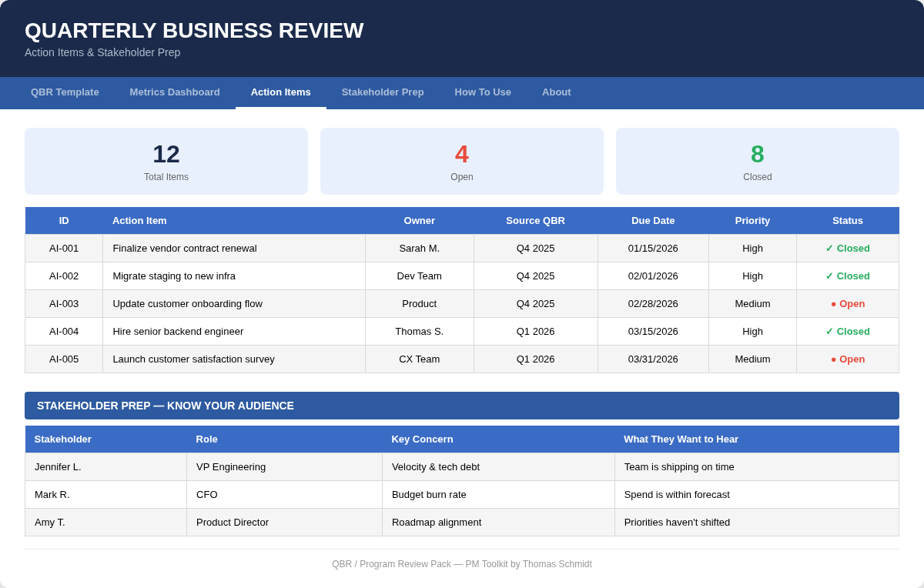
Task: Switch to Metrics Dashboard tab
Action: 175,92
